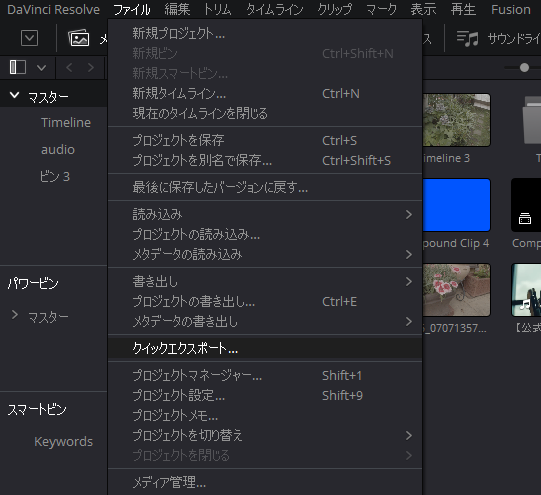Open プロジェクト設定...

pyautogui.click(x=265, y=396)
